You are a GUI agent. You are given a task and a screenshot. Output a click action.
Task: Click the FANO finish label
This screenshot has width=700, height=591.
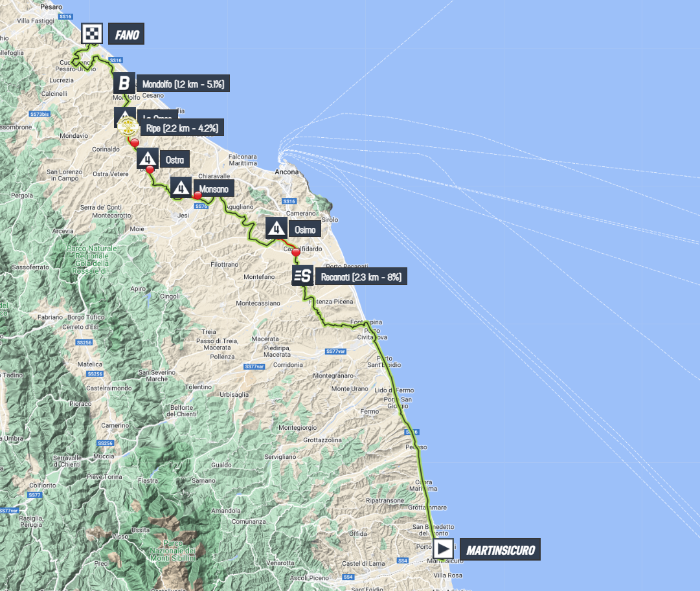click(127, 34)
